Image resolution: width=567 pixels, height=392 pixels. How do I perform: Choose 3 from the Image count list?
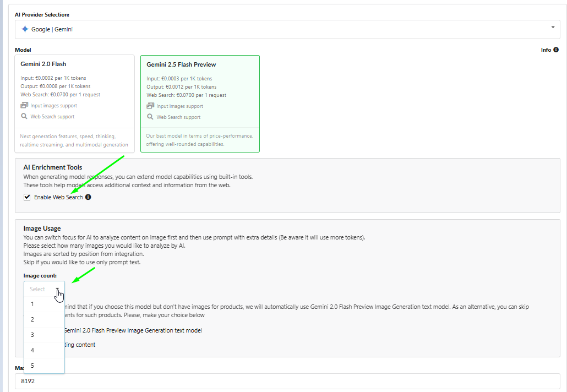tap(44, 335)
